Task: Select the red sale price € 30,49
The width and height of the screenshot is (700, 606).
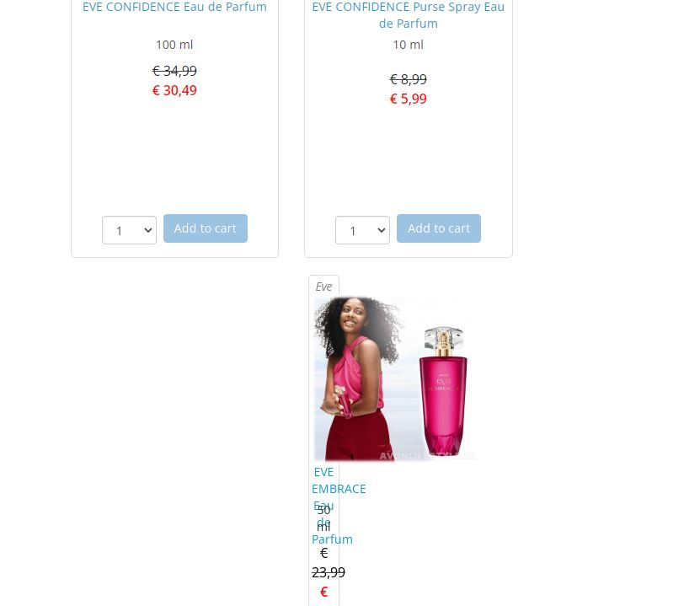Action: point(174,91)
